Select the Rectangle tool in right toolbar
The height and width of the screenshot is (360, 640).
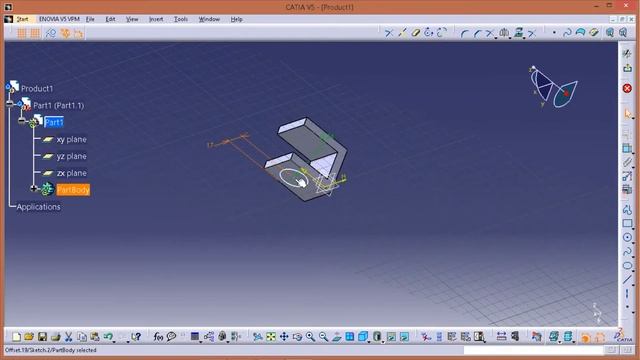[627, 223]
